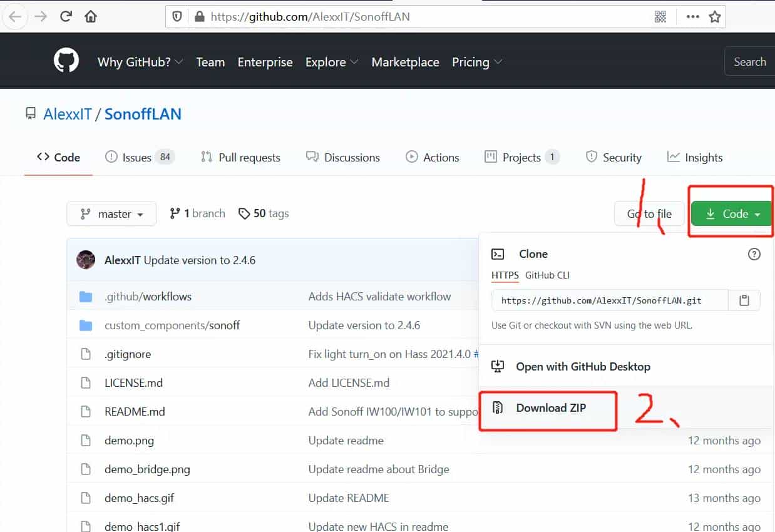Select the HTTPS clone tab
Screen dimensions: 775x532
point(505,275)
